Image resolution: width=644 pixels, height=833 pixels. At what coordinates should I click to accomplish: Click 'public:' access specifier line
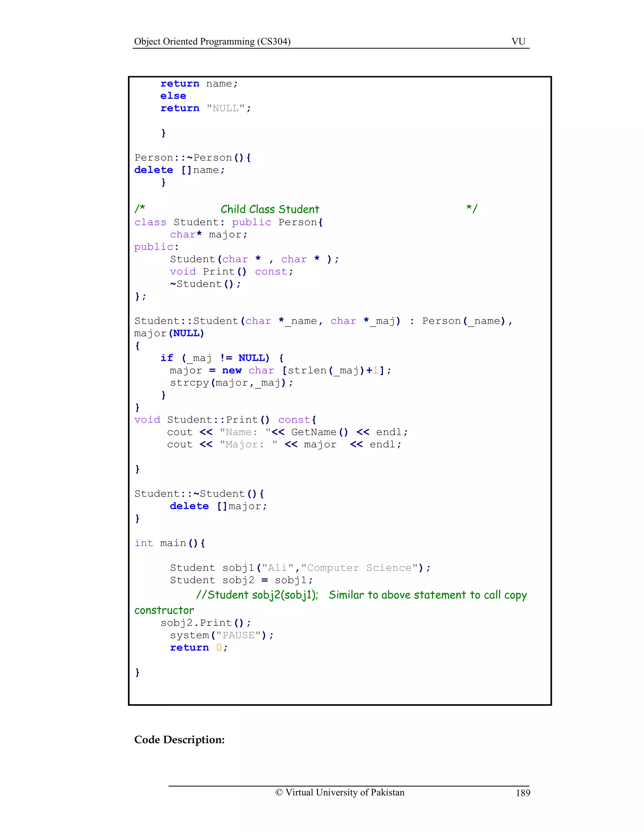156,247
